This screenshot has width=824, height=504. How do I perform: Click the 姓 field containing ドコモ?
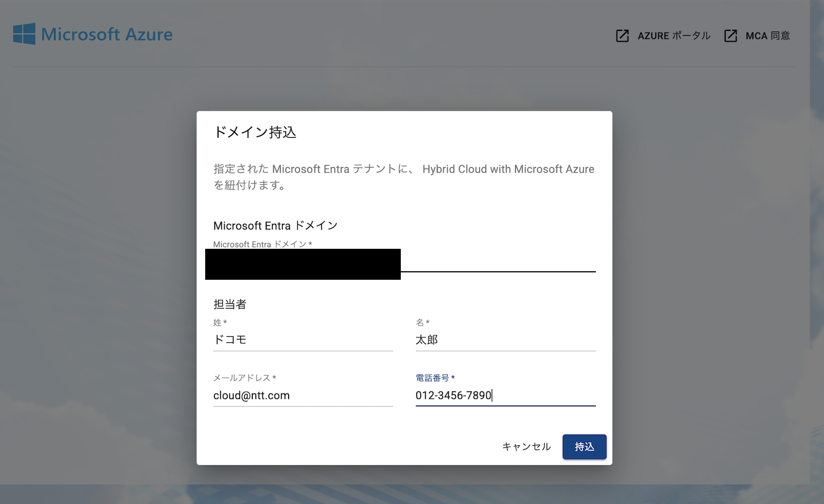click(x=302, y=340)
